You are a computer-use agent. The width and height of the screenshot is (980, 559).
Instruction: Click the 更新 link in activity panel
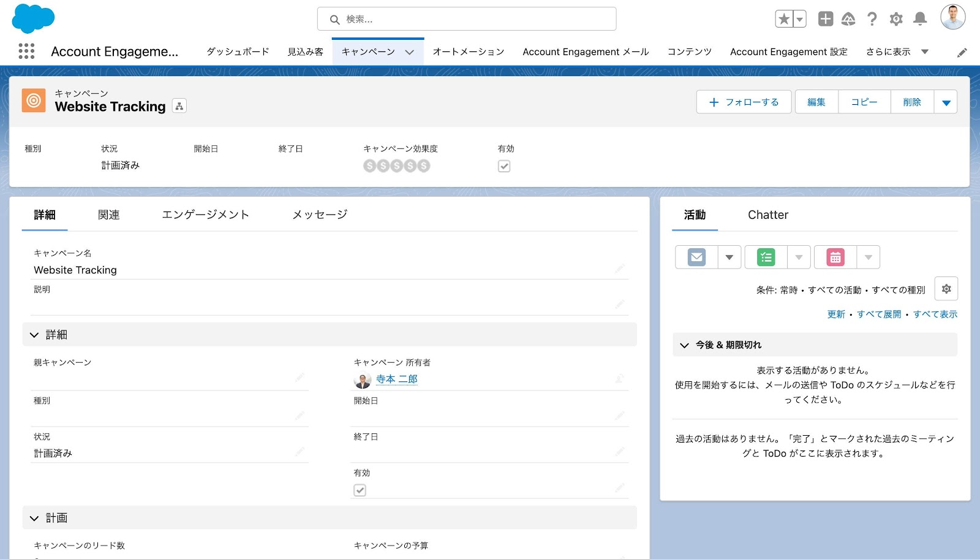coord(836,314)
